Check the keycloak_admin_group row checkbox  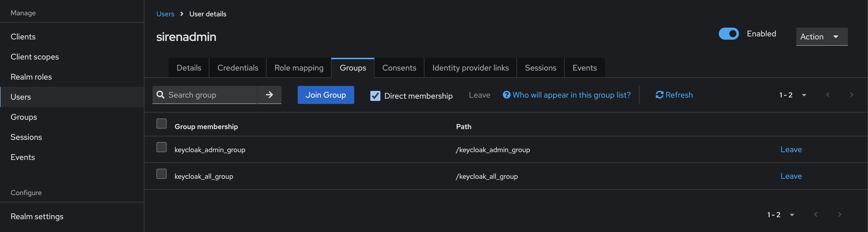click(162, 147)
